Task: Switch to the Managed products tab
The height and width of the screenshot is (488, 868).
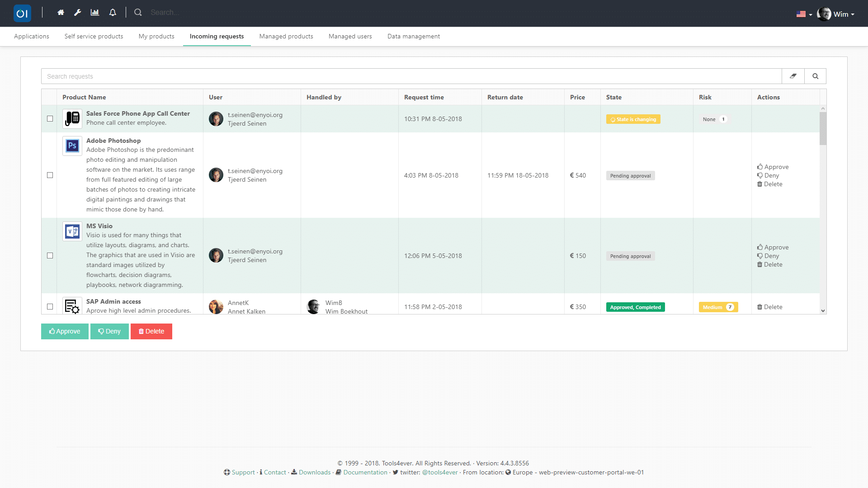Action: coord(286,36)
